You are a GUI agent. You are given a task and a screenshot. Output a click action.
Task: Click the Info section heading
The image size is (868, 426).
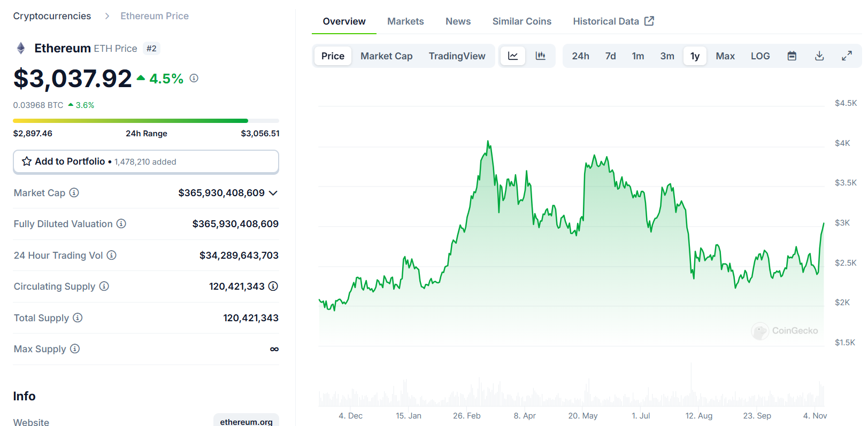[x=24, y=396]
